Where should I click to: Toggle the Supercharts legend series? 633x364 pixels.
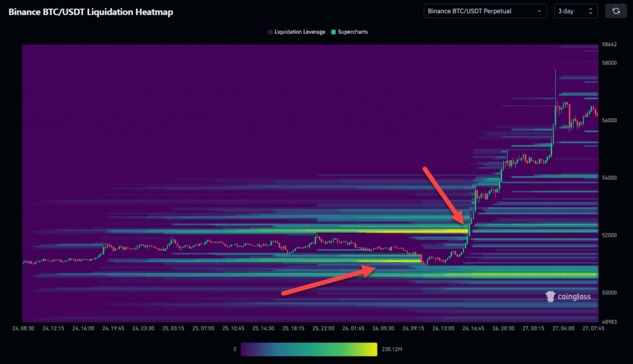(x=349, y=32)
